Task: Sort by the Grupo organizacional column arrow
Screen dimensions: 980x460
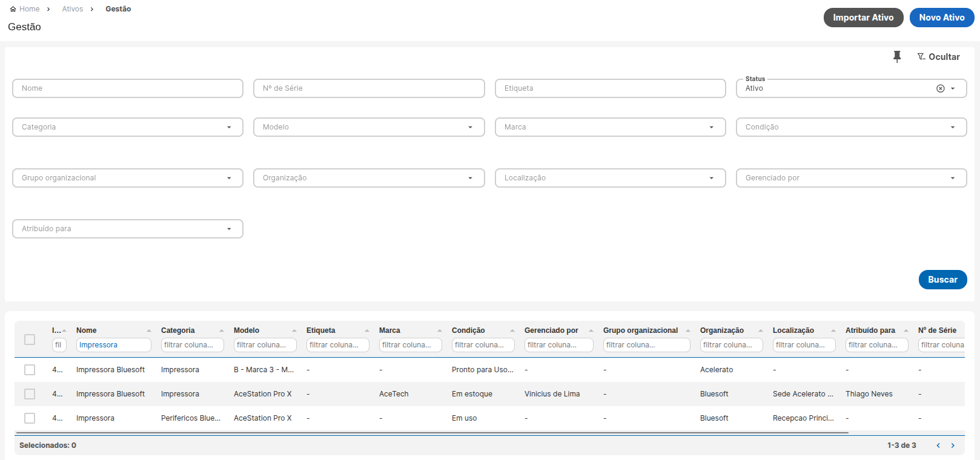Action: (x=688, y=330)
